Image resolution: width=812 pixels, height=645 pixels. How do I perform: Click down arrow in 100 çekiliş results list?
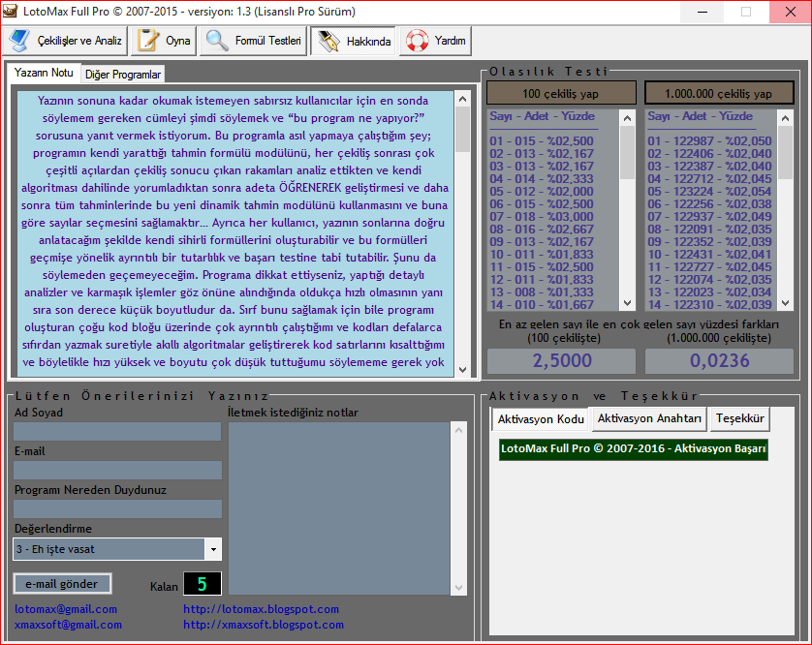coord(627,303)
